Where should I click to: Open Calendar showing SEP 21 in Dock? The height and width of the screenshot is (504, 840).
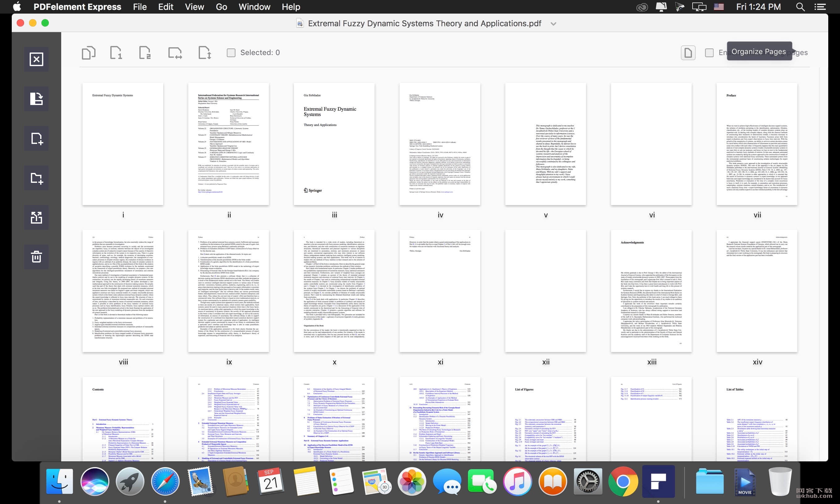tap(270, 481)
